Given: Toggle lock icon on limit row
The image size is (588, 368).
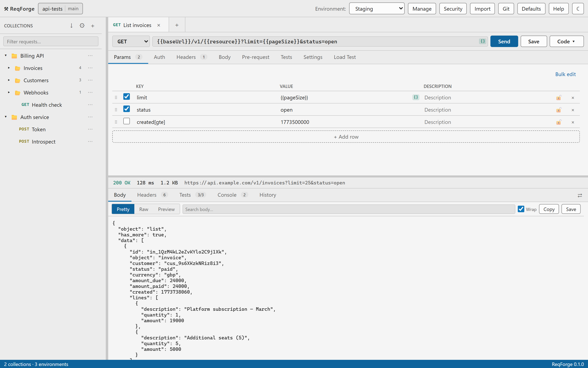Looking at the screenshot, I should click(x=559, y=98).
